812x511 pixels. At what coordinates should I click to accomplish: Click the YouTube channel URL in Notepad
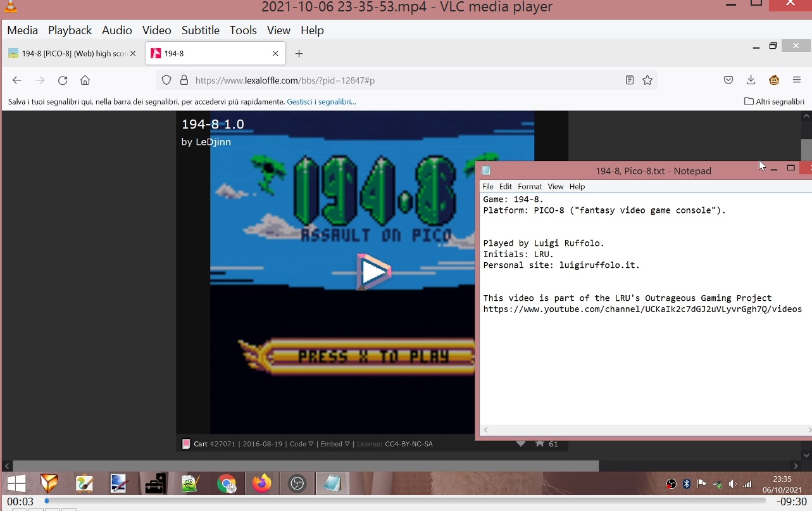pos(642,310)
